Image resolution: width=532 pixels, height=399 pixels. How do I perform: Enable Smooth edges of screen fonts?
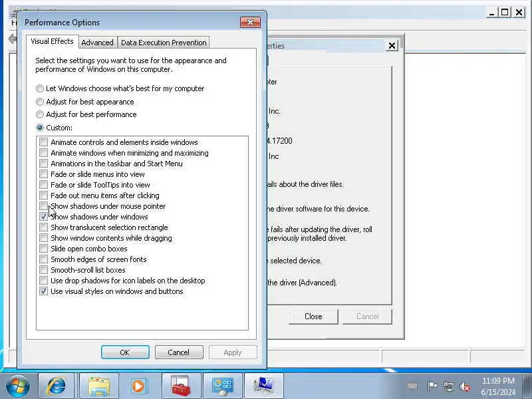click(x=43, y=259)
